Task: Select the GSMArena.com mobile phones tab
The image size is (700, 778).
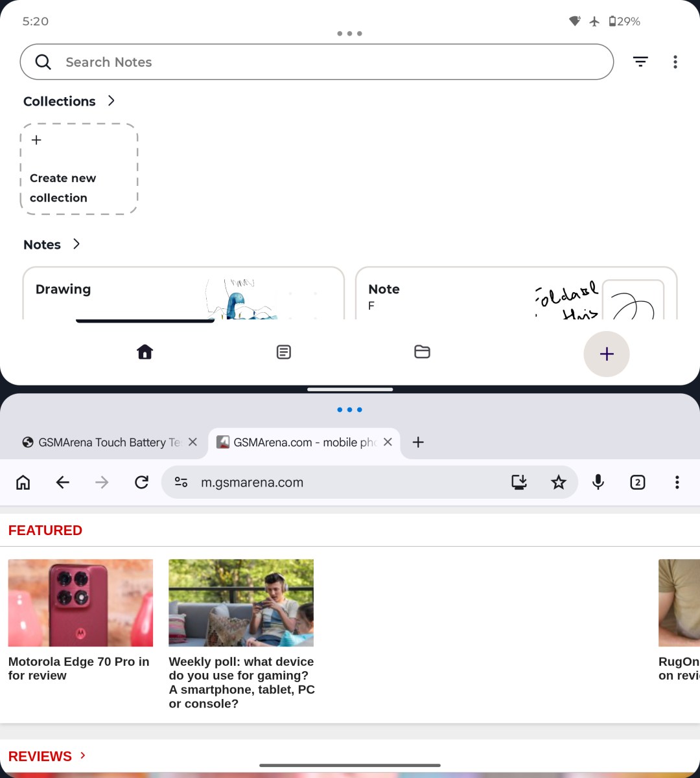Action: coord(297,442)
